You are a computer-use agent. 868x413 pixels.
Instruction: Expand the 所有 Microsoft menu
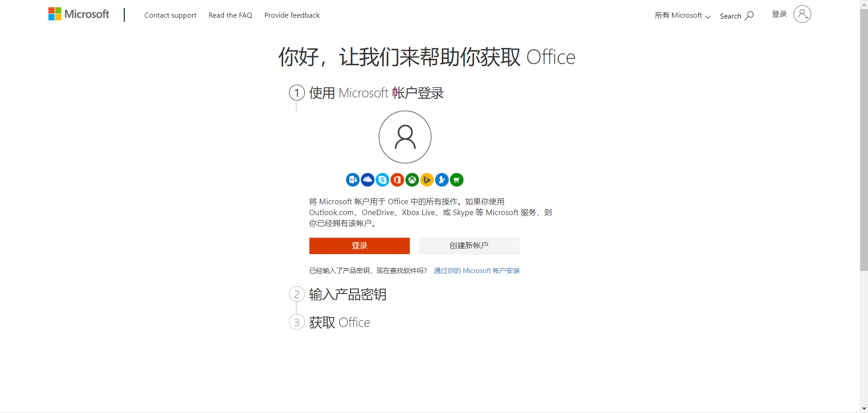pyautogui.click(x=682, y=15)
